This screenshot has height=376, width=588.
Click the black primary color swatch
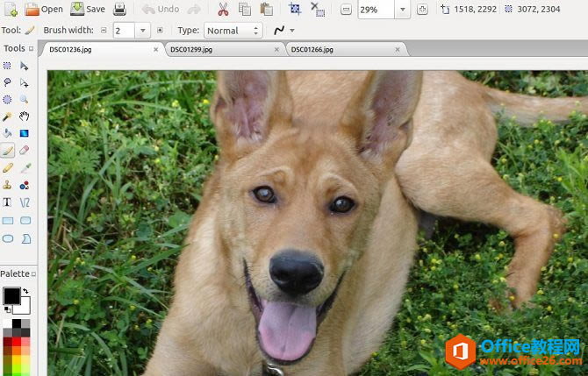[x=11, y=296]
